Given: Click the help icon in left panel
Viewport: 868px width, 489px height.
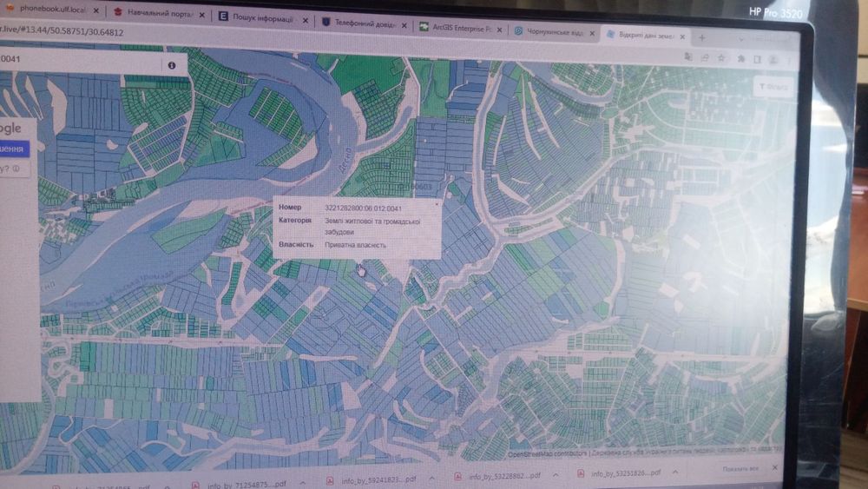Looking at the screenshot, I should [x=16, y=169].
